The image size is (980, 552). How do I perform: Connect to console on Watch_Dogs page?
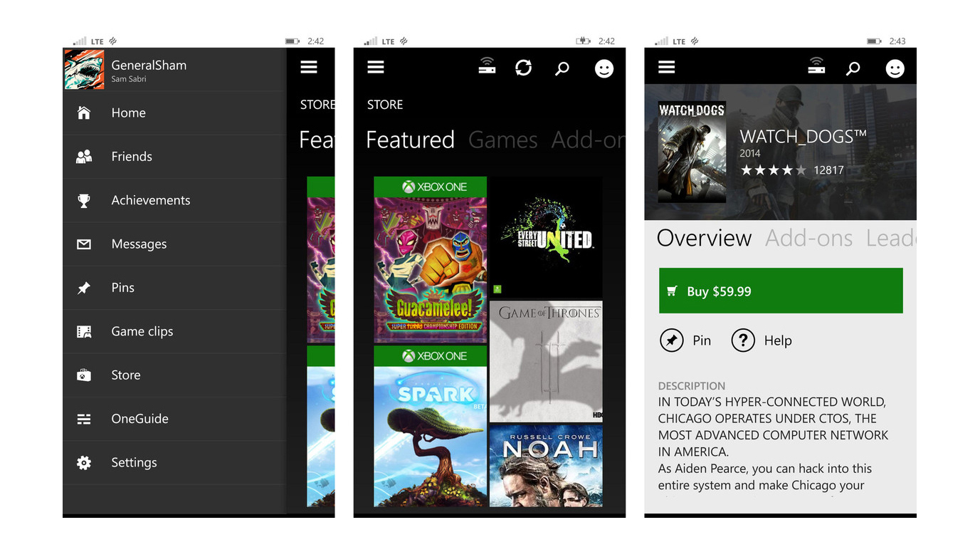tap(816, 66)
